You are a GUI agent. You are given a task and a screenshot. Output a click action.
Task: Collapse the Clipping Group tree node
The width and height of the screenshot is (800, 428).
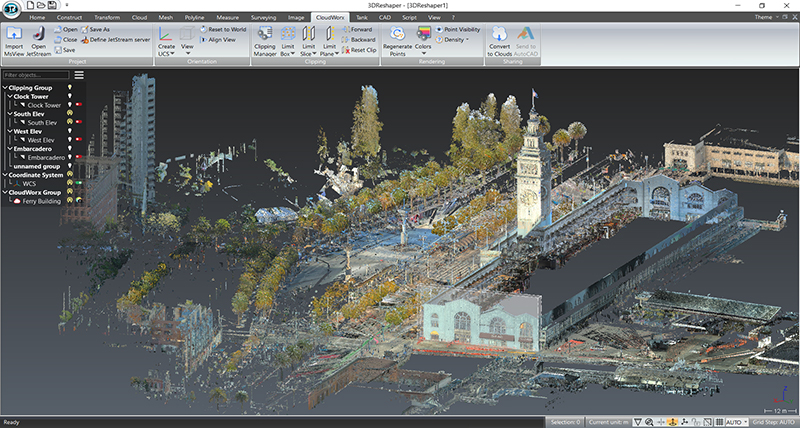point(4,88)
